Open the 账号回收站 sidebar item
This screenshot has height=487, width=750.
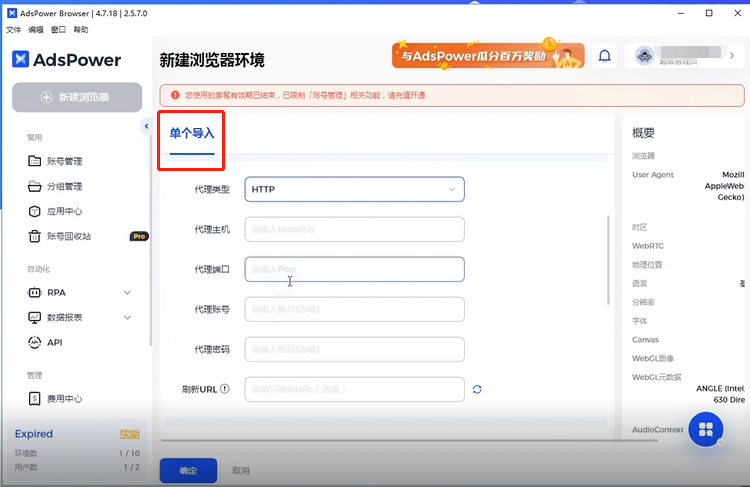click(69, 236)
